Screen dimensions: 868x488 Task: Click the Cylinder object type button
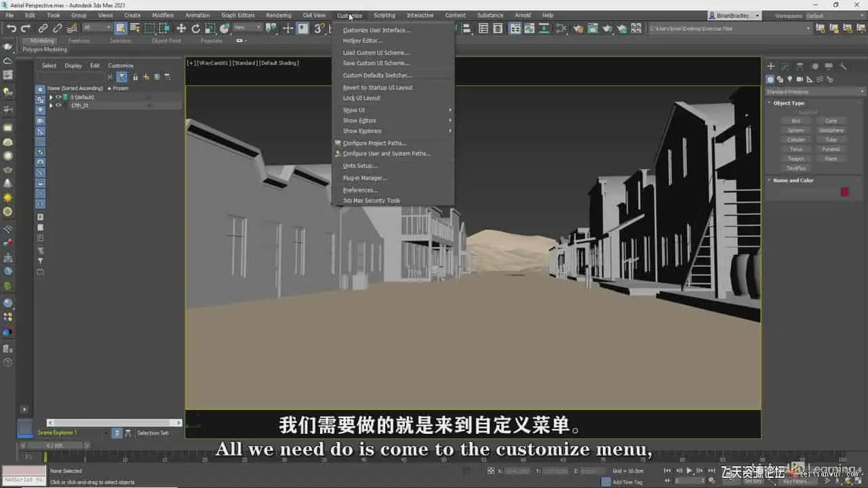(796, 140)
